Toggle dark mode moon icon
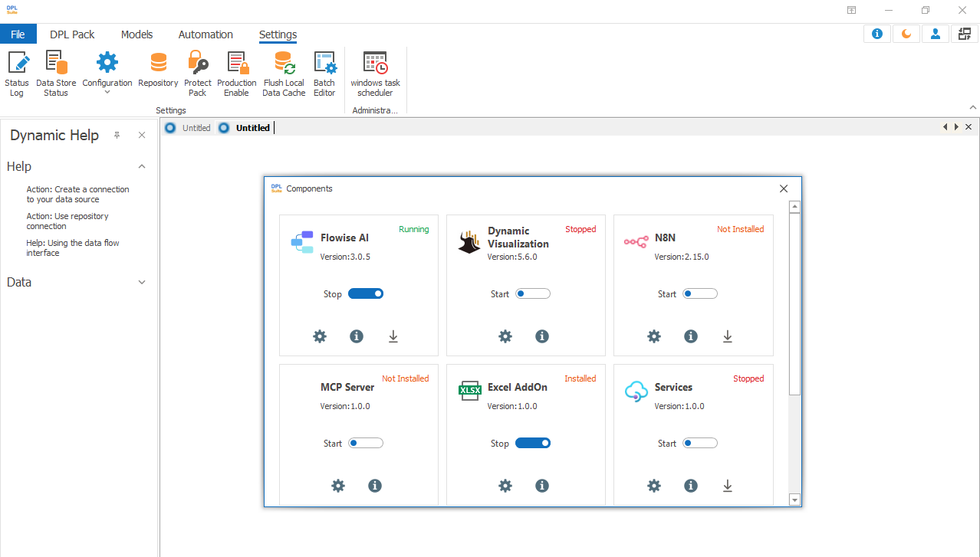Viewport: 980px width, 557px height. pos(906,34)
